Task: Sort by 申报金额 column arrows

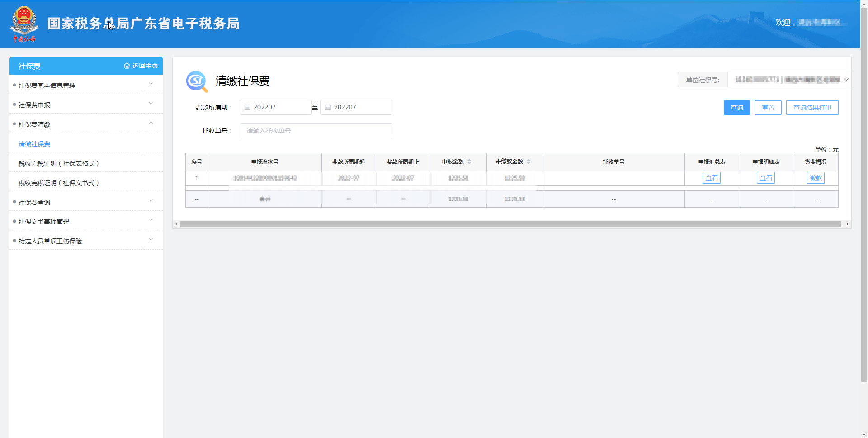Action: (469, 162)
